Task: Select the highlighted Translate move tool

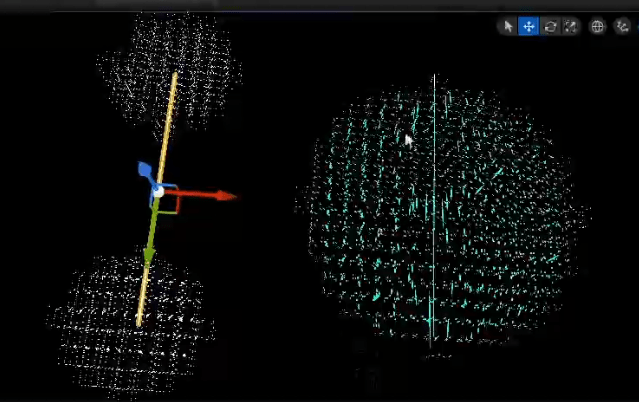Action: click(528, 27)
